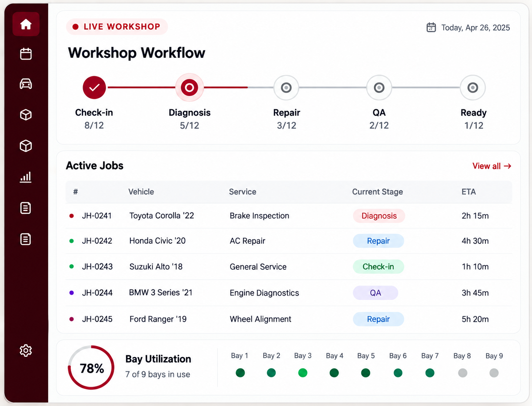Screen dimensions: 532x406
Task: Click the Bay 7 status dot
Action: pyautogui.click(x=430, y=373)
